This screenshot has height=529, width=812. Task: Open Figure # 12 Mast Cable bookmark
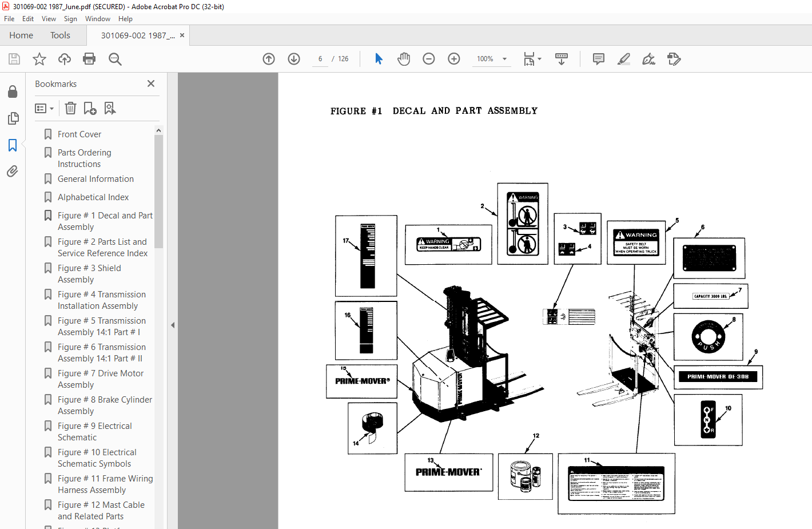coord(101,511)
